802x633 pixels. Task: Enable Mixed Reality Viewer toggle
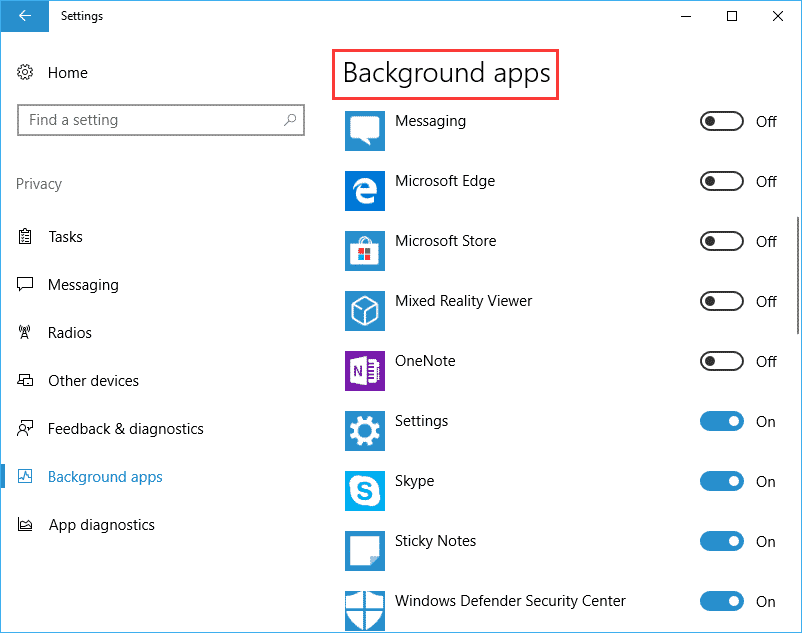tap(722, 301)
